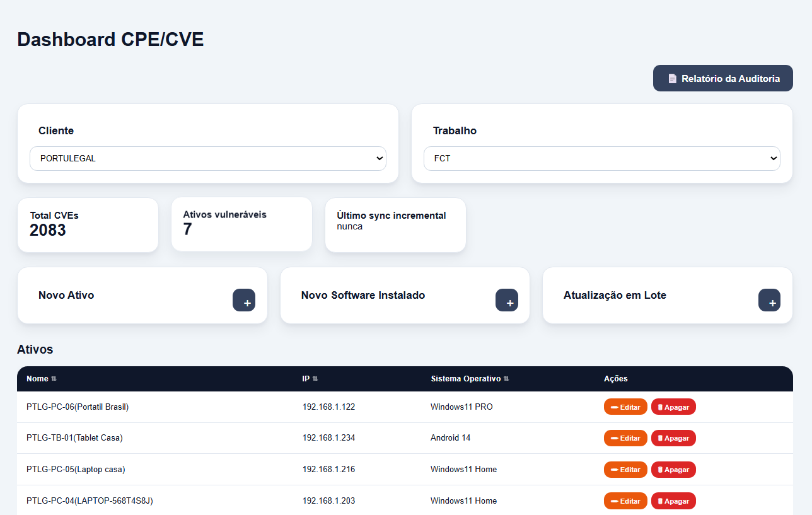
Task: Click the 'Android 14' cell
Action: coord(450,438)
